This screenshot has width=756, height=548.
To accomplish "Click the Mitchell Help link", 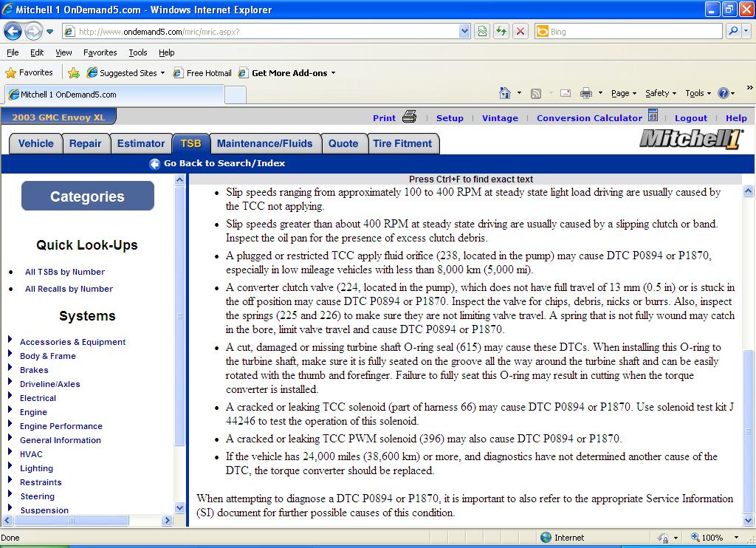I will [736, 118].
